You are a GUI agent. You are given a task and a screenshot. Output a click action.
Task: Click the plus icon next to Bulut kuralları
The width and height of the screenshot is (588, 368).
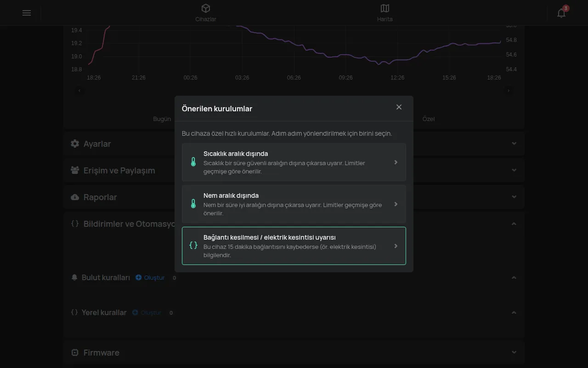tap(139, 277)
